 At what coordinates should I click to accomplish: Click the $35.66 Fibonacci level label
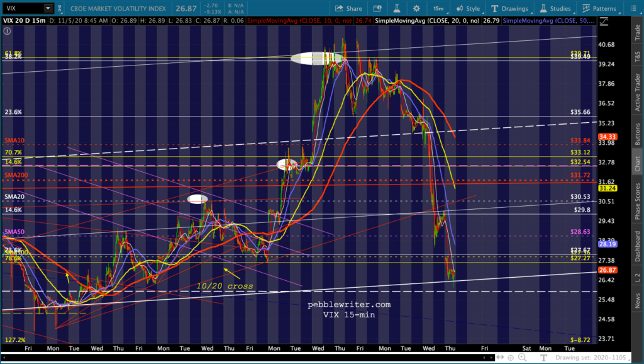coord(580,112)
